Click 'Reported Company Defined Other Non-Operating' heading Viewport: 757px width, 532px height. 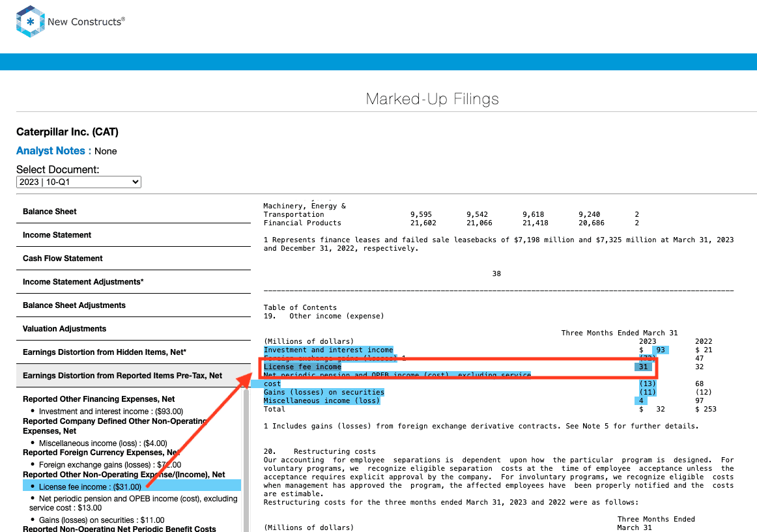coord(115,426)
